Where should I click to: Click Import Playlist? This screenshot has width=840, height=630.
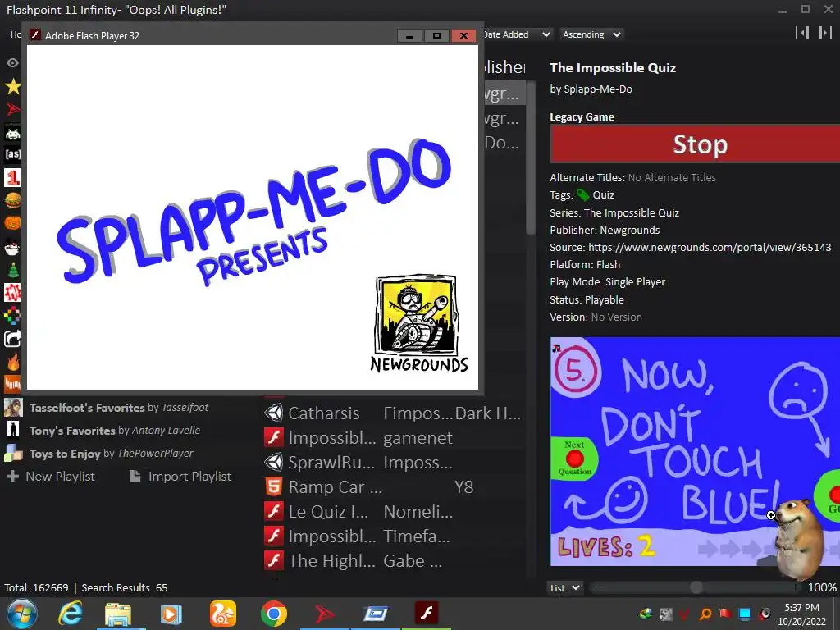pos(180,477)
